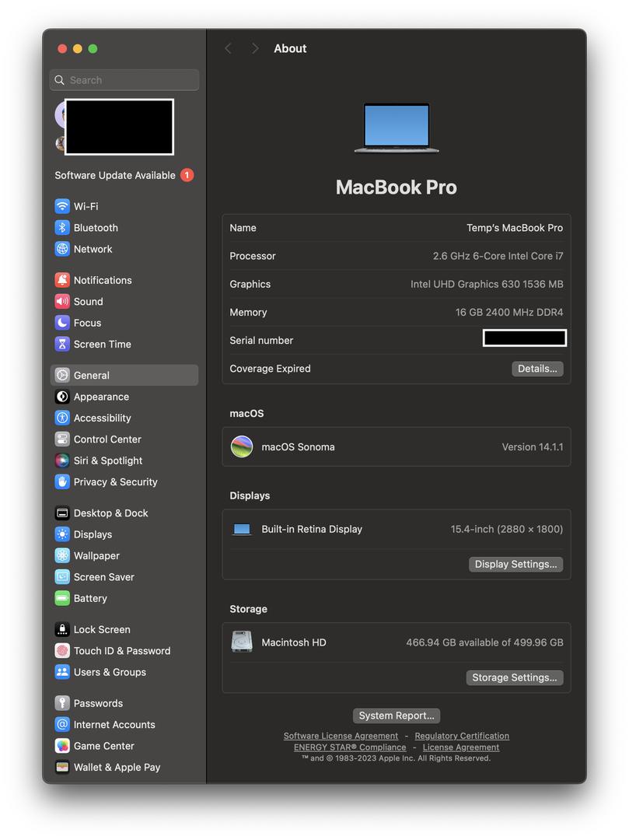Click the Search field
The height and width of the screenshot is (840, 629).
pyautogui.click(x=124, y=80)
